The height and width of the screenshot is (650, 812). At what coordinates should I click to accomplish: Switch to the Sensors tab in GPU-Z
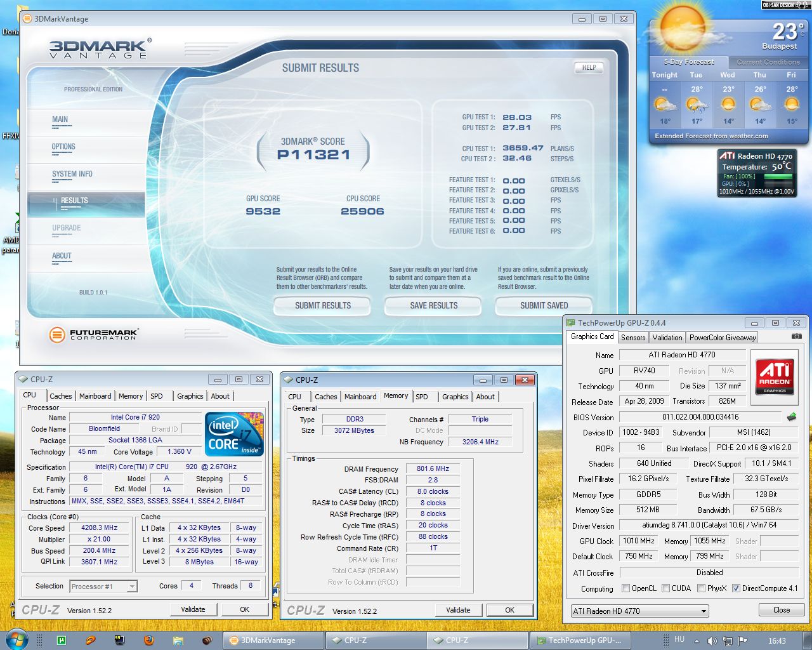632,338
